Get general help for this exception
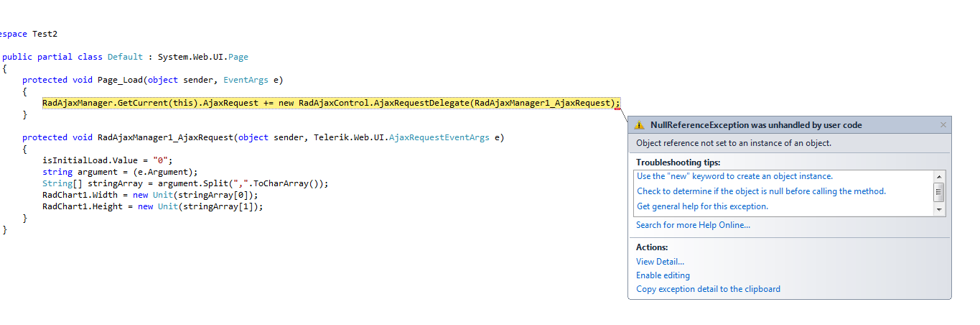Image resolution: width=980 pixels, height=325 pixels. pyautogui.click(x=702, y=206)
